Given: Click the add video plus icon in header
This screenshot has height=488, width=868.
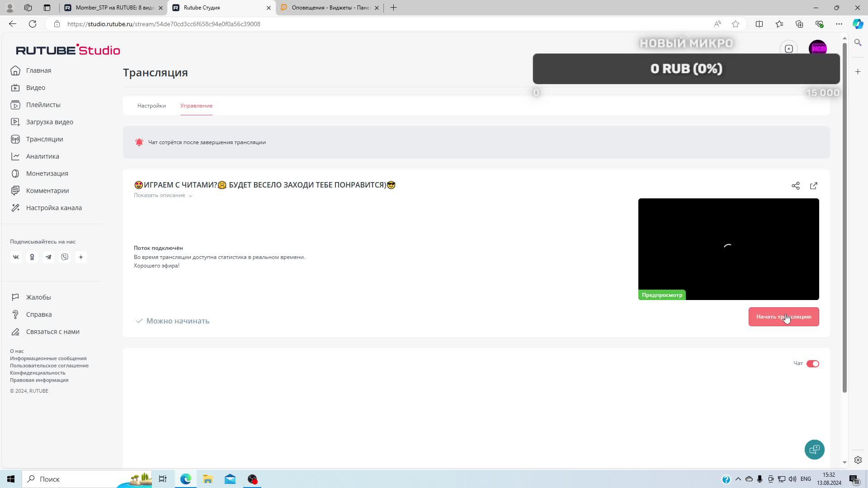Looking at the screenshot, I should point(789,49).
